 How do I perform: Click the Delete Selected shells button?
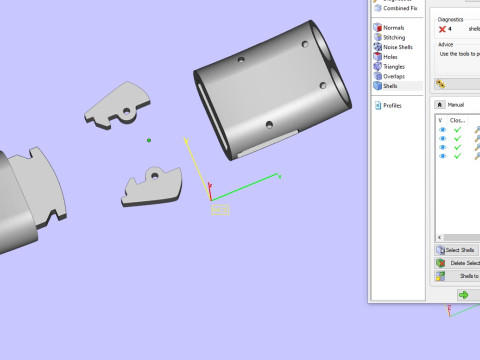coord(457,263)
